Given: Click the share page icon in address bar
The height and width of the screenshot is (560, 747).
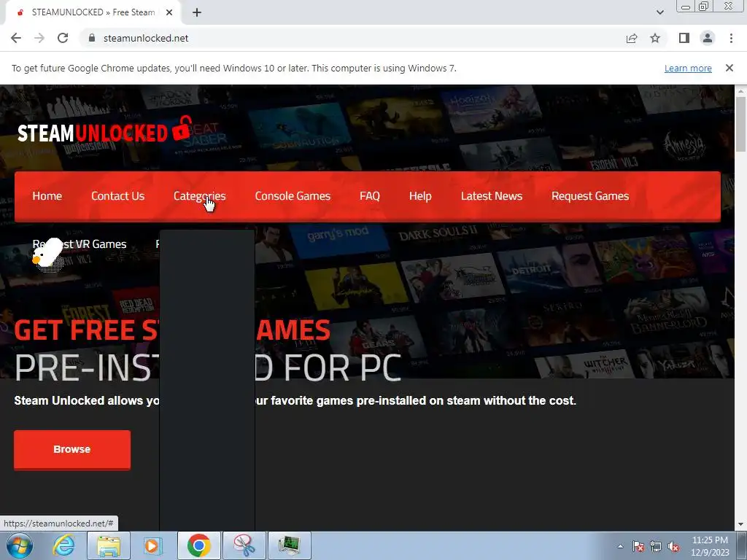Looking at the screenshot, I should click(632, 38).
